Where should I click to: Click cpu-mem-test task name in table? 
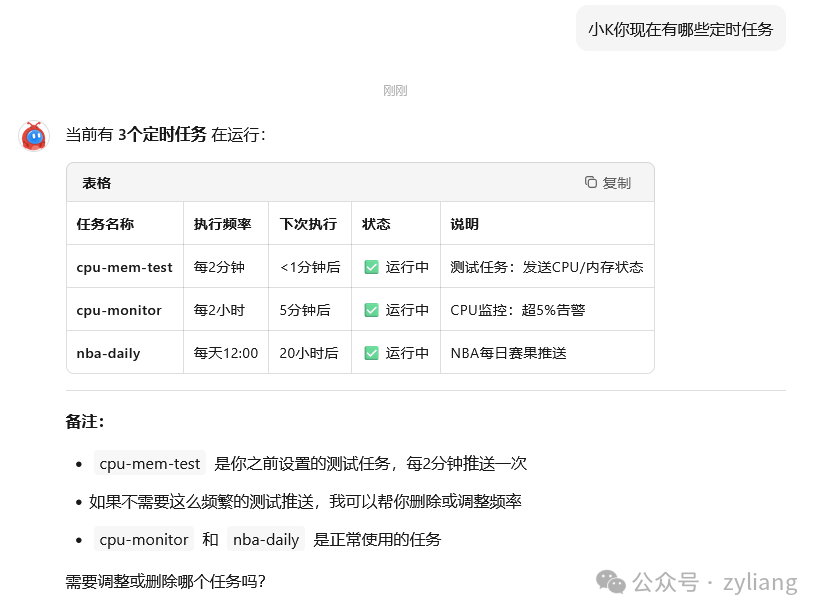(124, 267)
